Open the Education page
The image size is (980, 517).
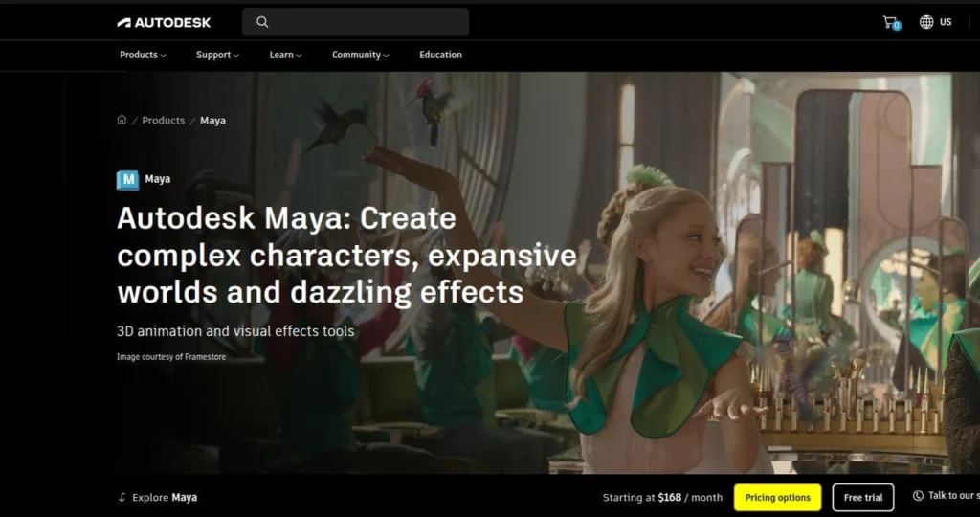(440, 55)
